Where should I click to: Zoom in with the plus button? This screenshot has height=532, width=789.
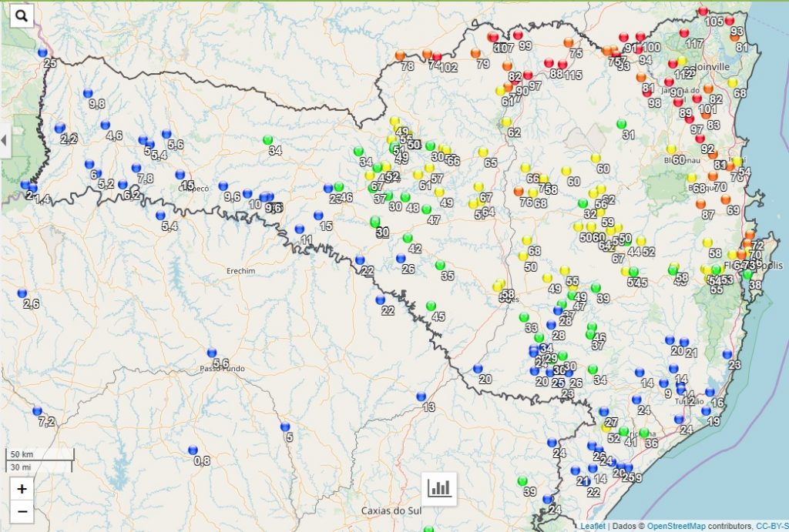click(22, 489)
